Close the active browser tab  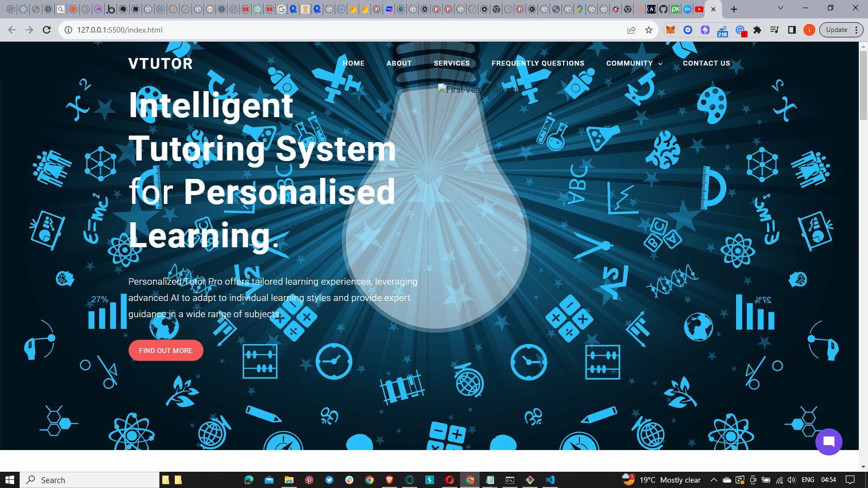click(x=713, y=9)
